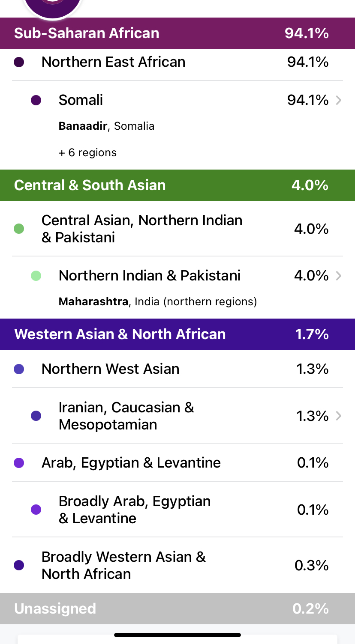The width and height of the screenshot is (355, 644).
Task: Tap the gray Unassigned header bar
Action: [177, 608]
